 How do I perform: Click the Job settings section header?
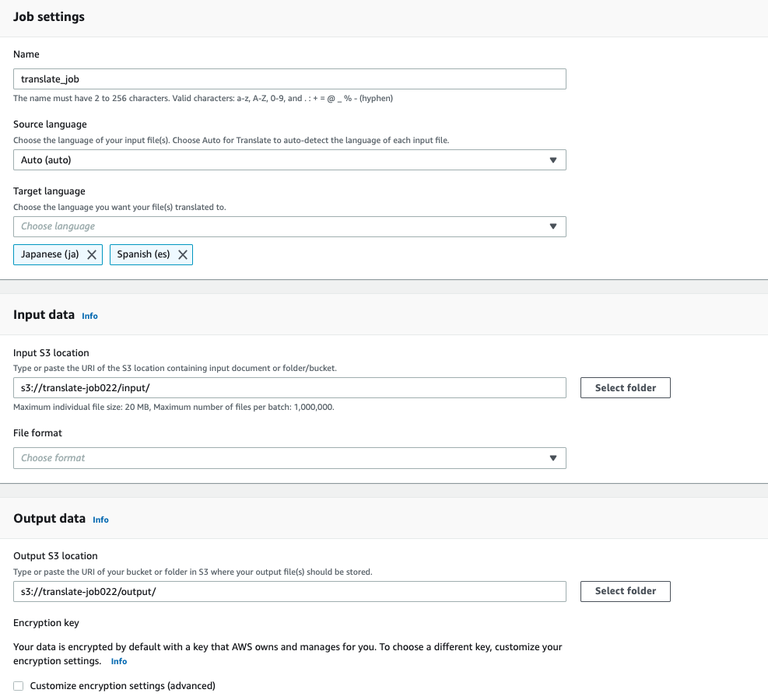(x=48, y=16)
